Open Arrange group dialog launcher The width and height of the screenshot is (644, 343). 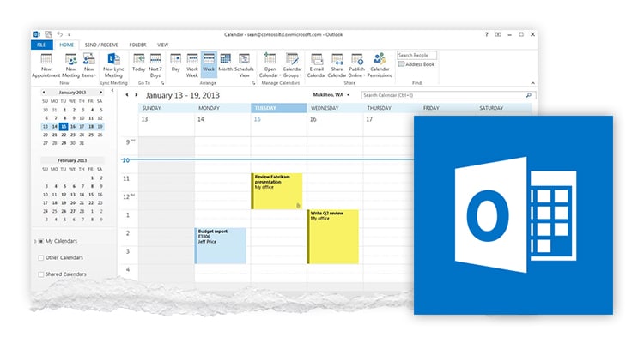point(253,83)
